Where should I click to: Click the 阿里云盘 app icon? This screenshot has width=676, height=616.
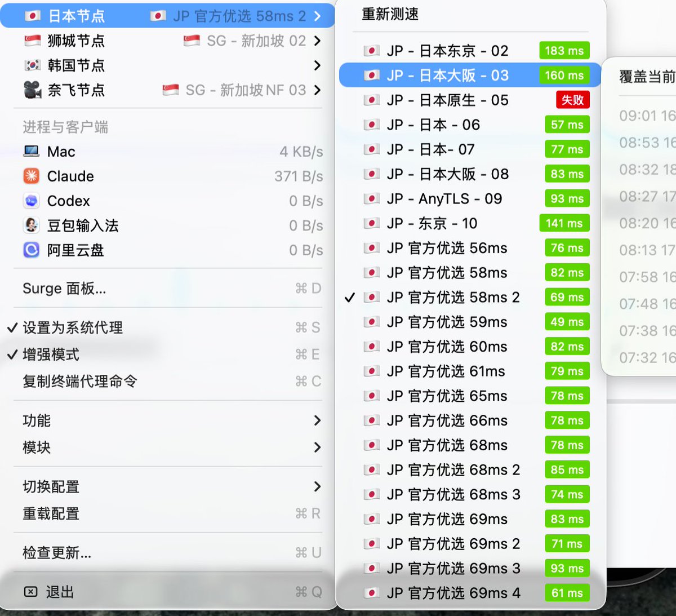[x=32, y=250]
